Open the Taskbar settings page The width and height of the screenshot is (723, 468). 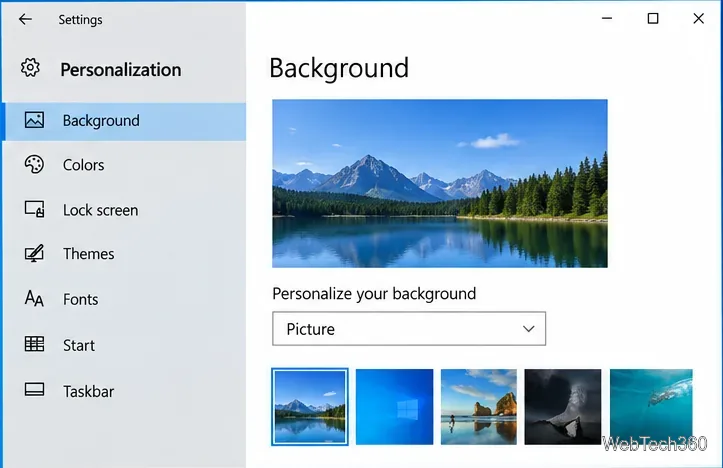124,391
